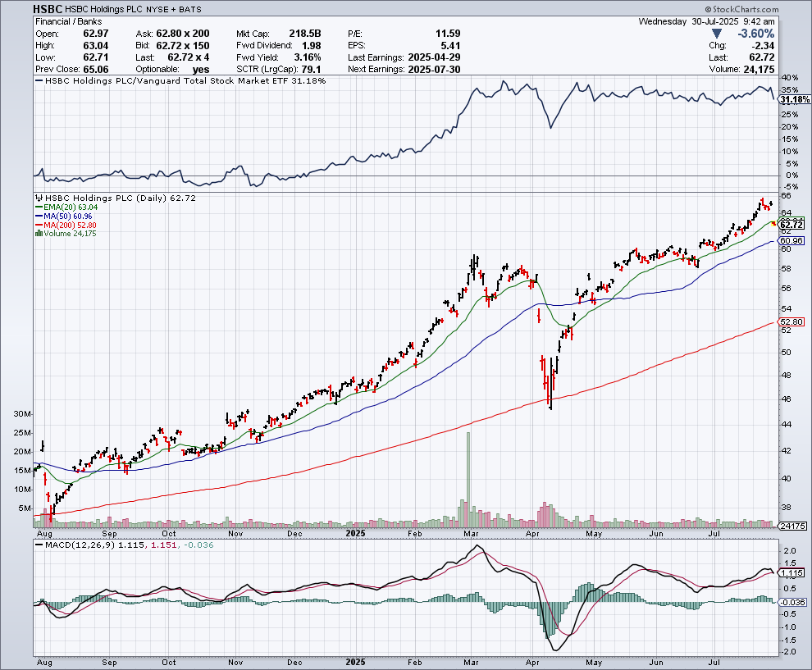Click the EMA(20) 63.04 legend label

click(71, 207)
